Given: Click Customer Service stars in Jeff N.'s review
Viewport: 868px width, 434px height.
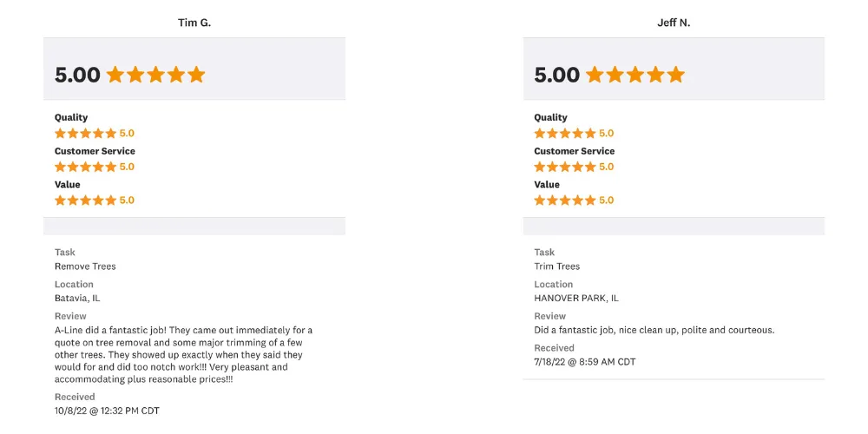Looking at the screenshot, I should [x=565, y=167].
